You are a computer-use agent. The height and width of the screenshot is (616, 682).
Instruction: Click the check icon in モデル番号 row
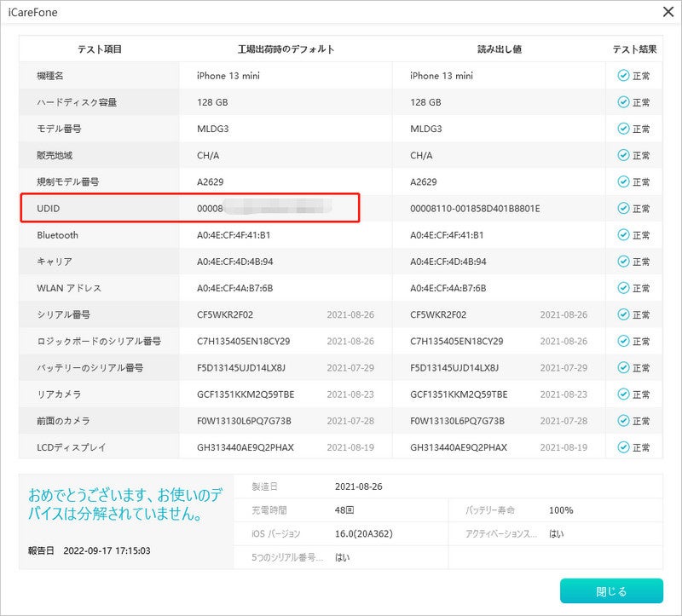(x=623, y=129)
